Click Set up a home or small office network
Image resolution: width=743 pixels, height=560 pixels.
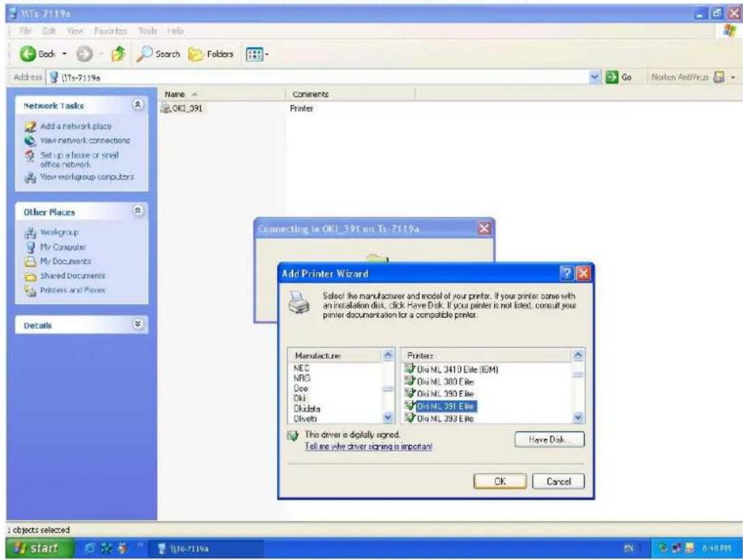(x=79, y=160)
